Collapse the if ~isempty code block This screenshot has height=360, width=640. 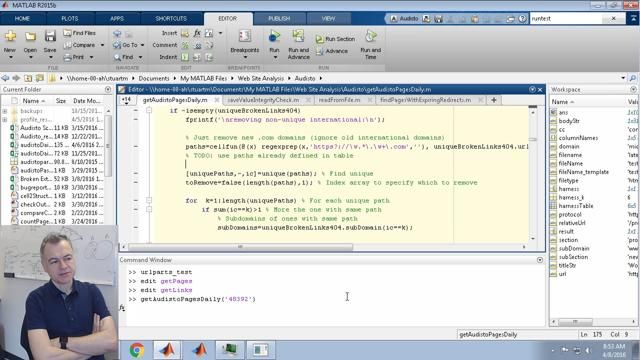pos(149,111)
